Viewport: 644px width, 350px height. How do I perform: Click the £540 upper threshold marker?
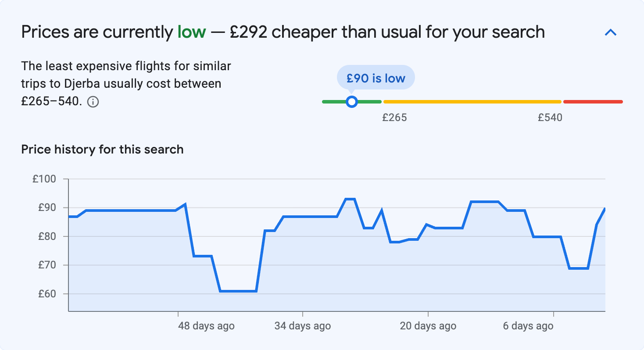[550, 117]
